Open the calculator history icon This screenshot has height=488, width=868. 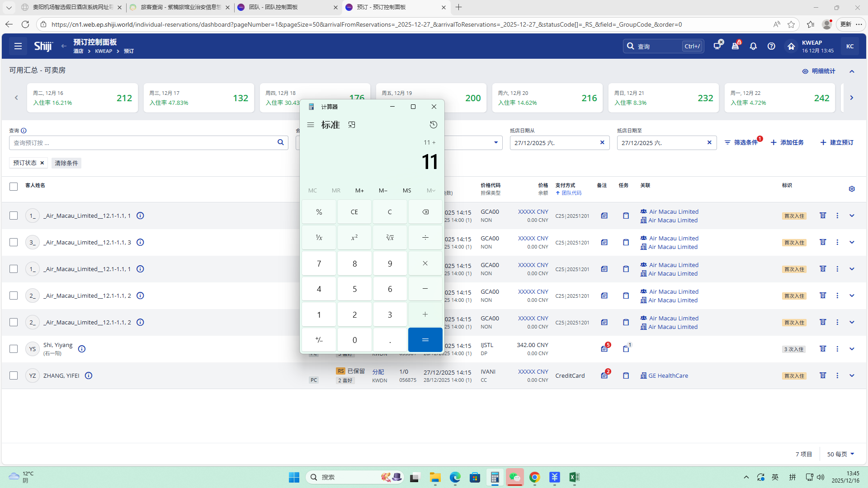pos(433,125)
